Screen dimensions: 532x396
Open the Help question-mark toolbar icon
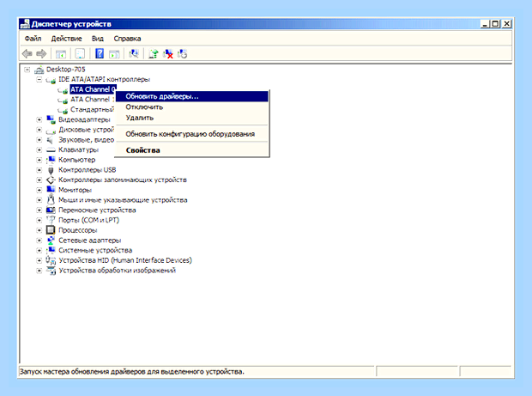100,53
